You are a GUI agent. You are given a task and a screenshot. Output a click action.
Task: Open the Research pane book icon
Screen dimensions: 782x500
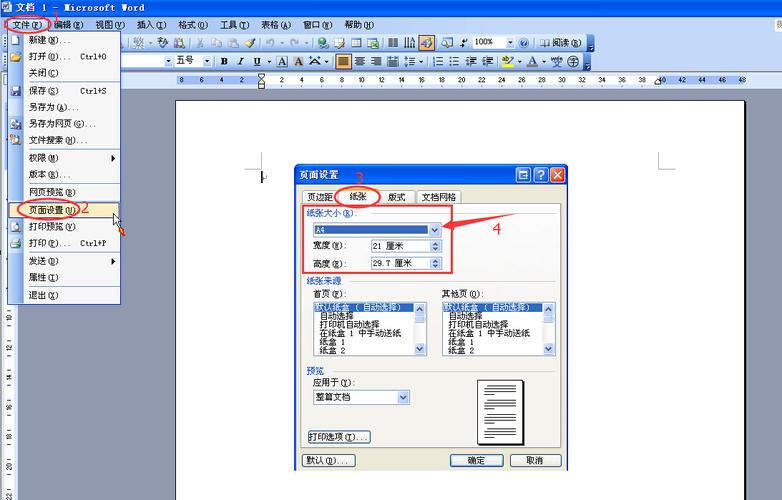(180, 43)
